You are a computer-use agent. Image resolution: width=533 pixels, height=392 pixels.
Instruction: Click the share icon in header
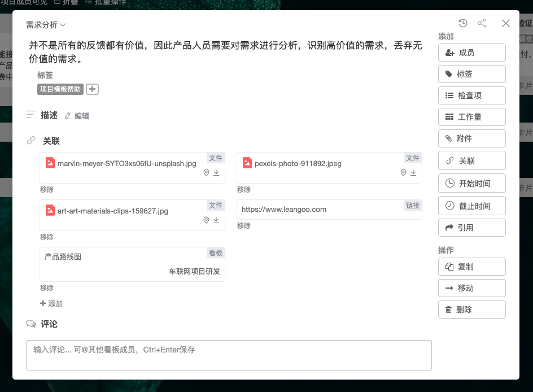pyautogui.click(x=482, y=23)
